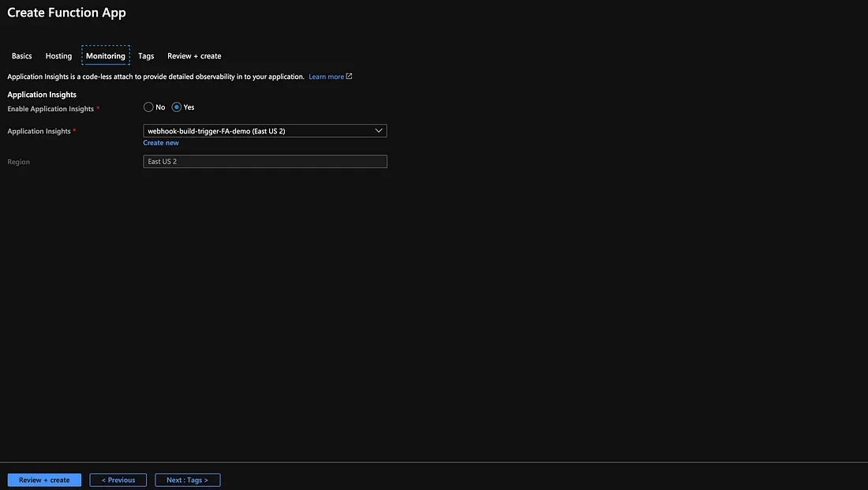Image resolution: width=868 pixels, height=490 pixels.
Task: Click the Create Function App heading
Action: (x=66, y=13)
